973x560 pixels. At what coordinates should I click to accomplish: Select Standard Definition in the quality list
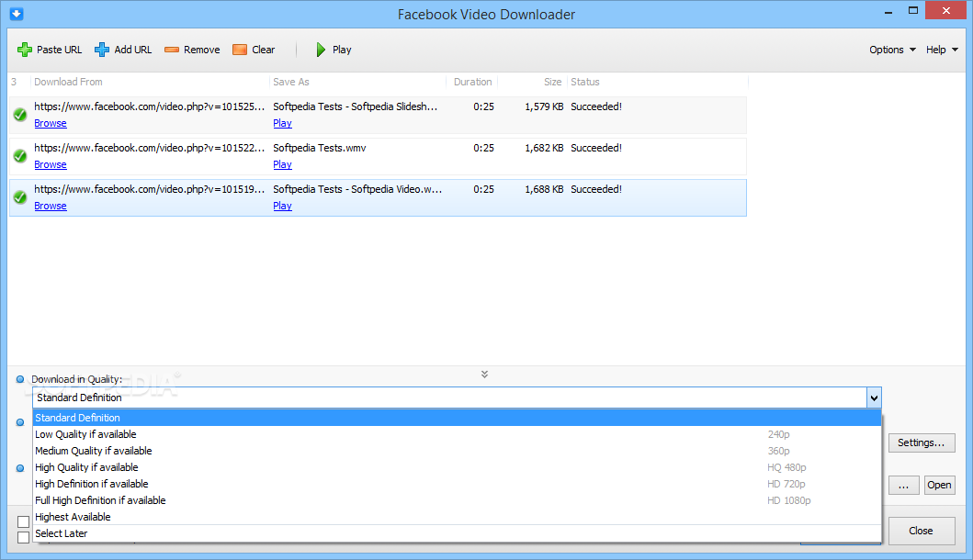coord(457,418)
